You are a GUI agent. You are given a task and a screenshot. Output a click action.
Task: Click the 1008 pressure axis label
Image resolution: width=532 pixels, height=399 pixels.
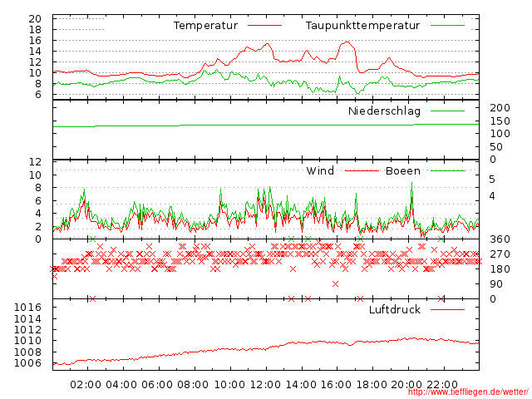tap(27, 352)
